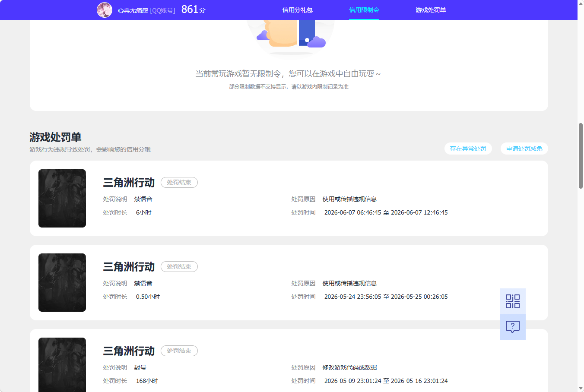Image resolution: width=584 pixels, height=392 pixels.
Task: Click the time range starting 2026-06-07 06:46:45
Action: click(386, 212)
